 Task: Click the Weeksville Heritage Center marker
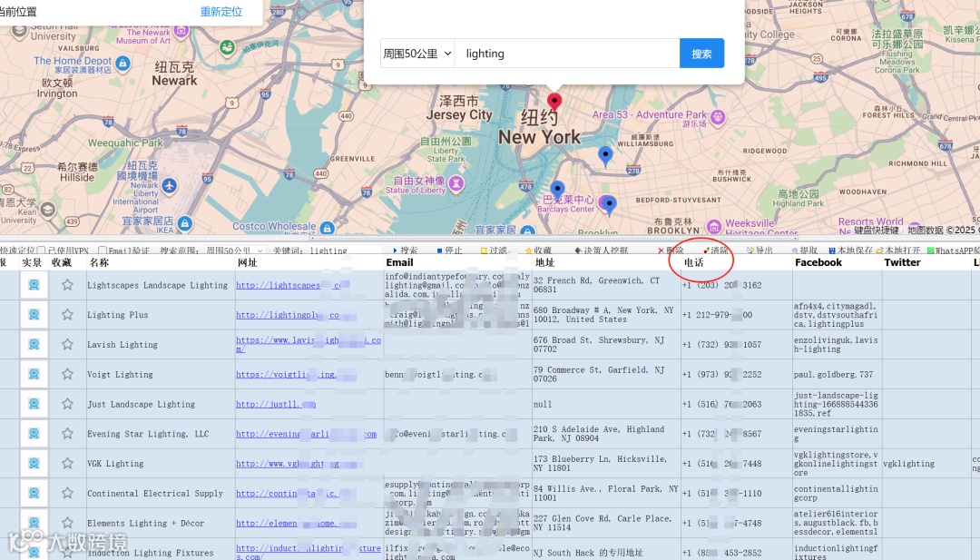tap(714, 226)
